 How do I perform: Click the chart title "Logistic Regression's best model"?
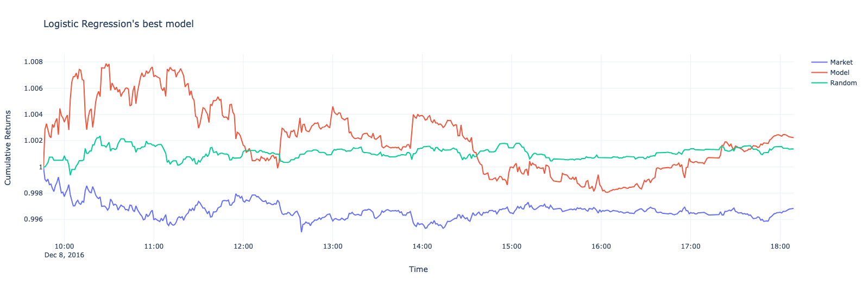(x=118, y=24)
